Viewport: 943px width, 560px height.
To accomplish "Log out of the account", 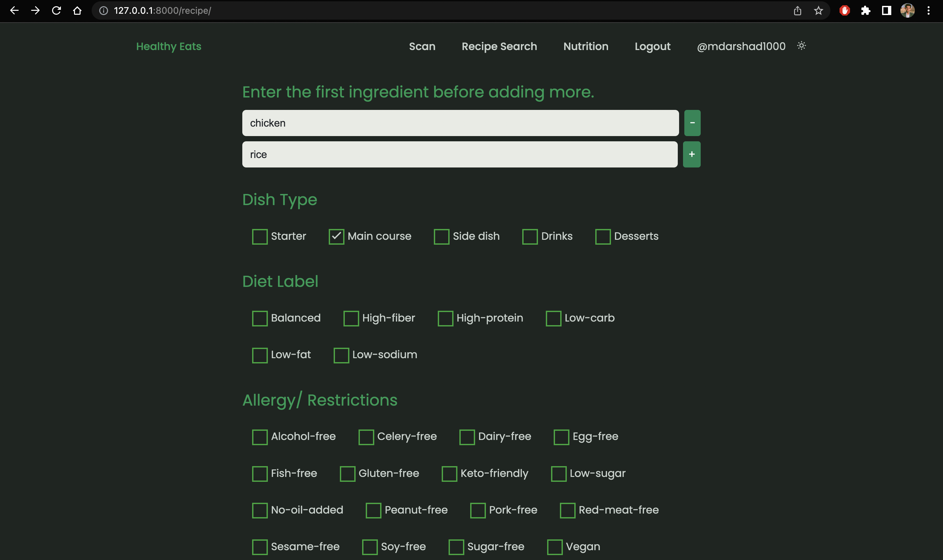I will point(652,46).
